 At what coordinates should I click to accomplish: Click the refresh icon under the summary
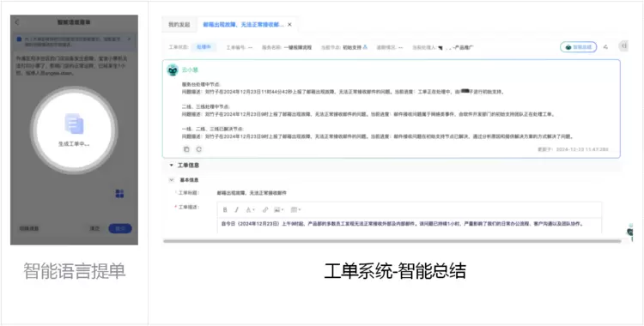[199, 149]
